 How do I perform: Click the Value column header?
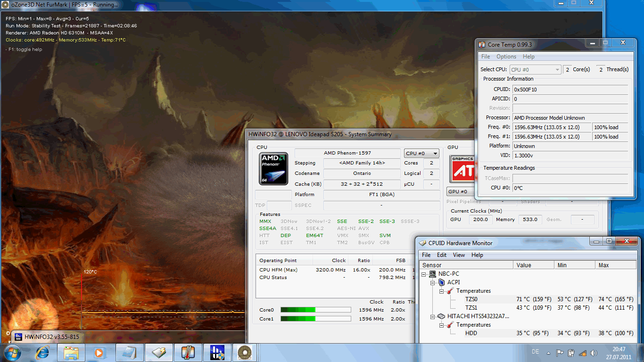pyautogui.click(x=534, y=265)
